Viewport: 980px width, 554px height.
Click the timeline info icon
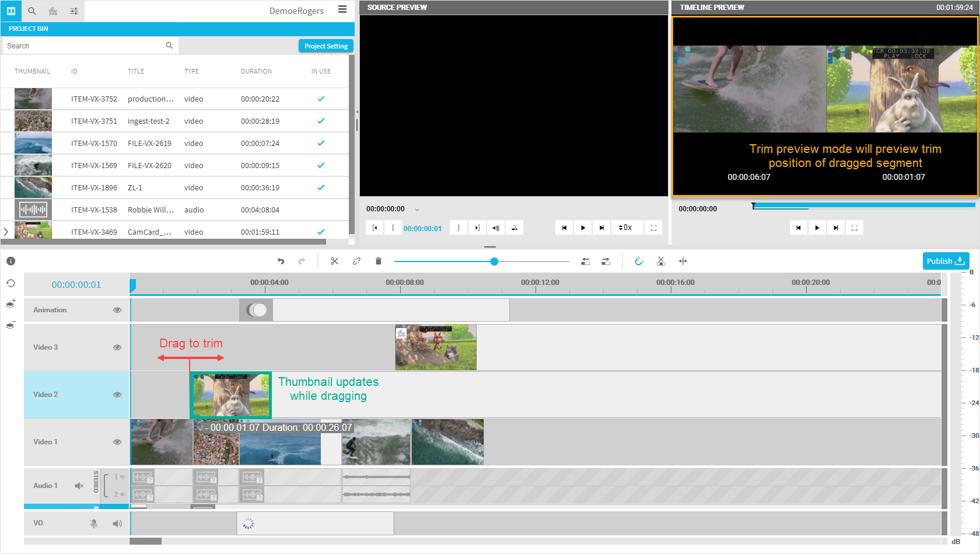(x=10, y=261)
